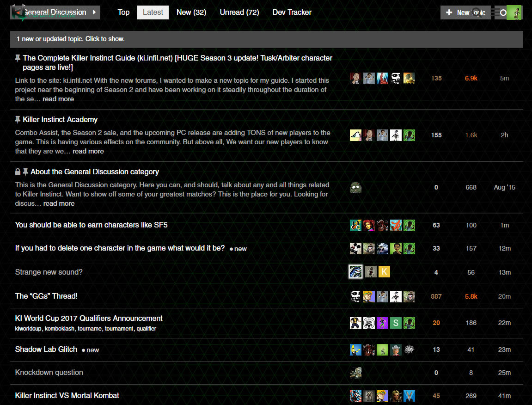This screenshot has height=405, width=532.
Task: Click highlighted first avatar in Strange new sound row
Action: (x=355, y=271)
